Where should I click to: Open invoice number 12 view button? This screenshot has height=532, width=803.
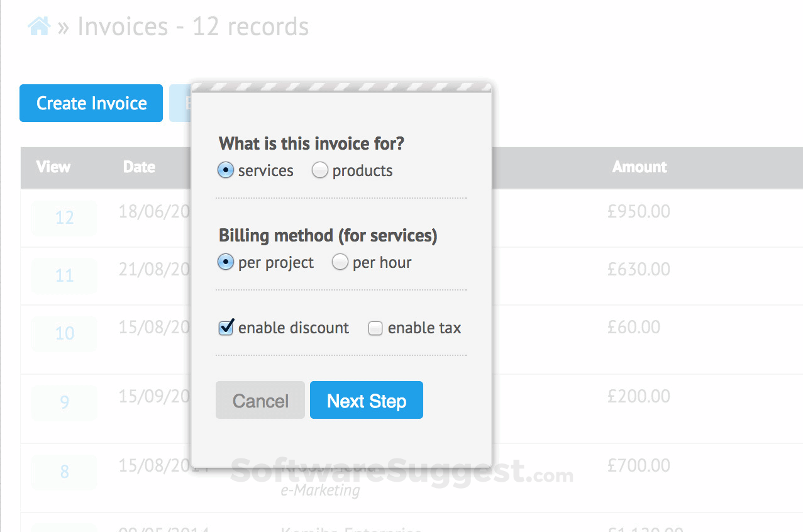pyautogui.click(x=65, y=218)
